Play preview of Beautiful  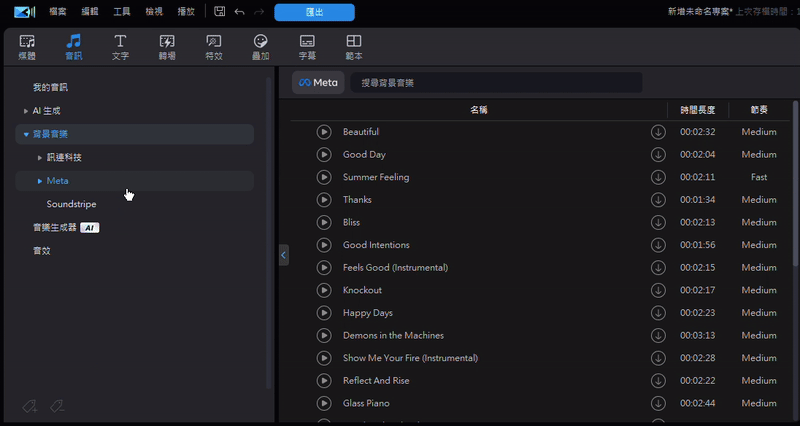pyautogui.click(x=324, y=132)
